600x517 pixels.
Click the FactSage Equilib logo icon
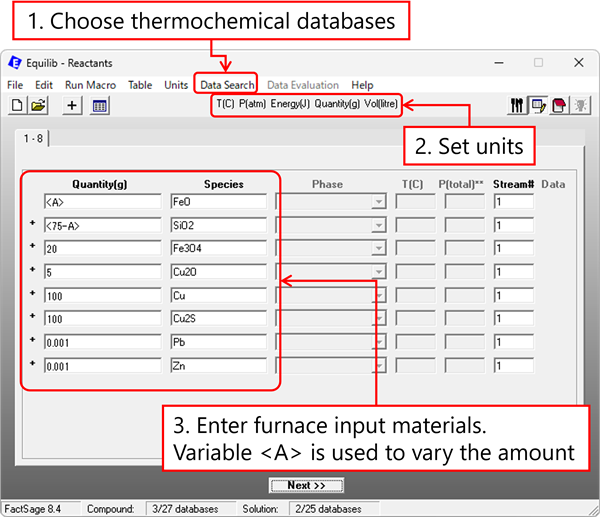tap(15, 62)
